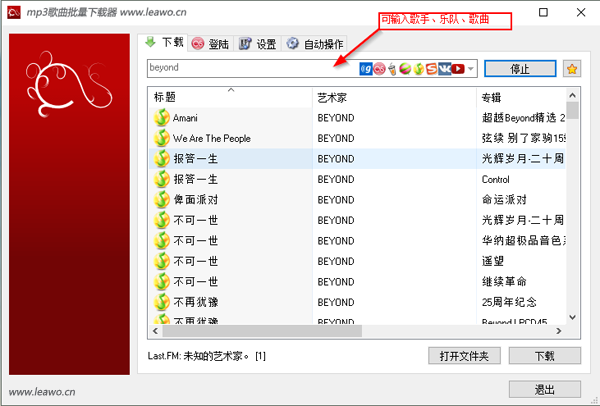Select the 不可一世 title in 华纳超极品音色 row
The height and width of the screenshot is (406, 600).
[x=196, y=241]
